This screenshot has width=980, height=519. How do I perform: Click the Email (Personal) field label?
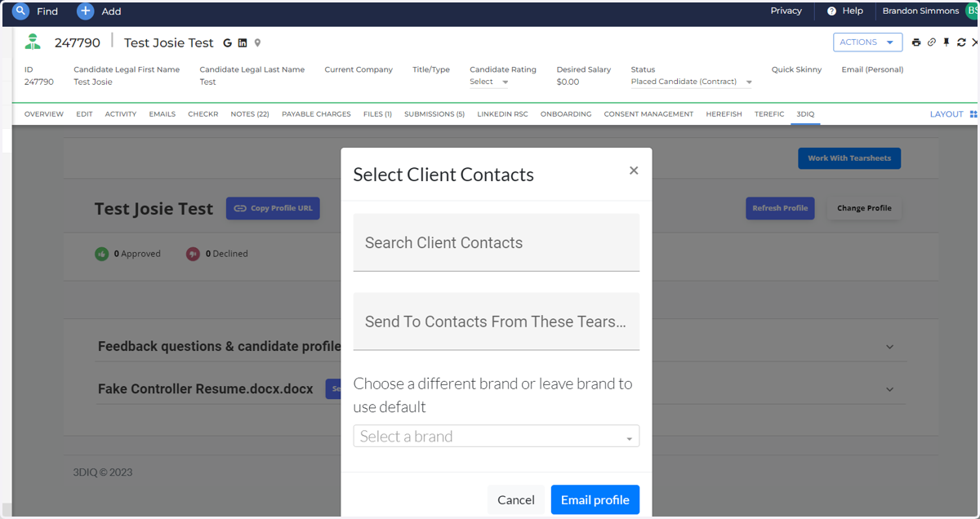[x=872, y=69]
